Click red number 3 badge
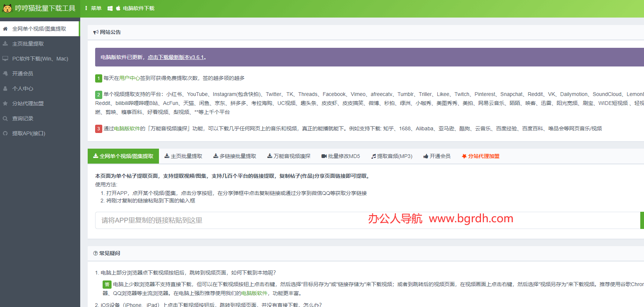This screenshot has height=307, width=644. point(99,129)
